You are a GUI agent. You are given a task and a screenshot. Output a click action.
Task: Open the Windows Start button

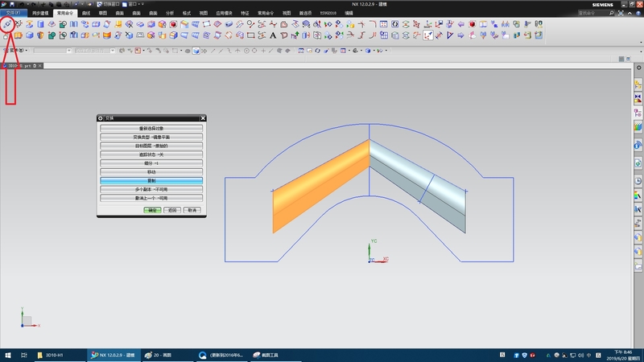pos(8,355)
